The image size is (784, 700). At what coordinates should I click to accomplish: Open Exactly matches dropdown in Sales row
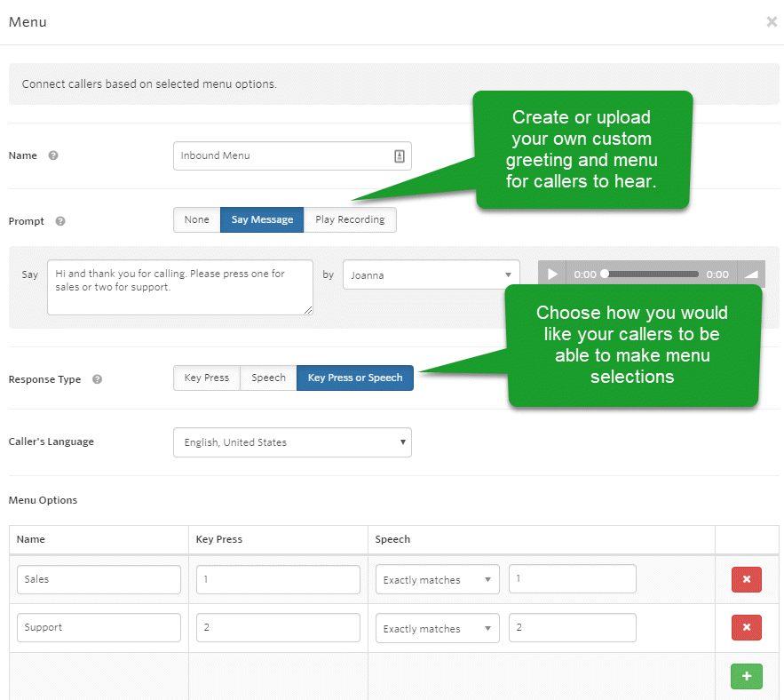(x=438, y=579)
